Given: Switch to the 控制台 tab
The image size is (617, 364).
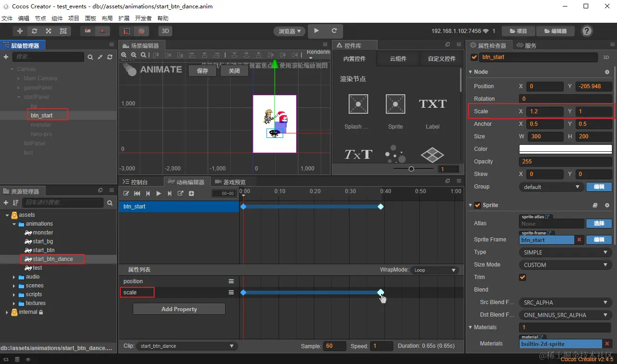Looking at the screenshot, I should 135,182.
